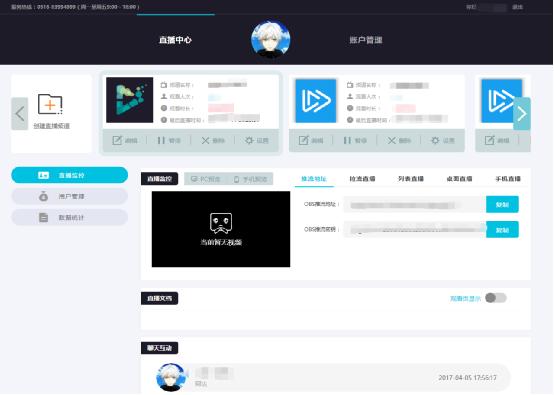This screenshot has height=395, width=554.
Task: Select the 拉流直播 tab
Action: point(362,179)
